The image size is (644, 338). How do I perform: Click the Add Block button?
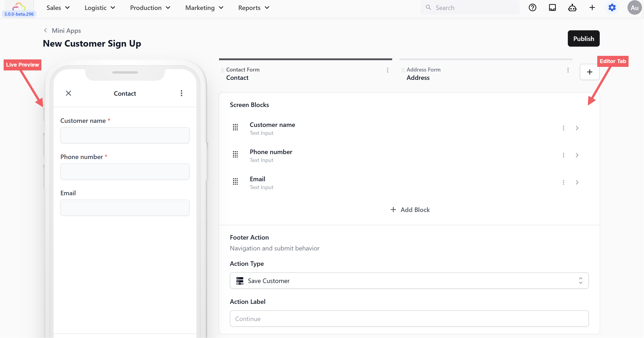coord(410,210)
